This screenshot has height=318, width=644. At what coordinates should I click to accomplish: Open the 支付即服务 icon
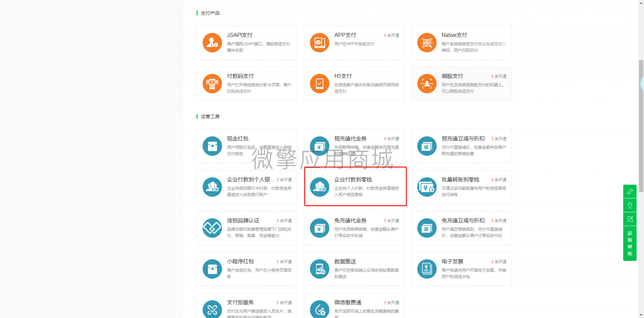212,309
